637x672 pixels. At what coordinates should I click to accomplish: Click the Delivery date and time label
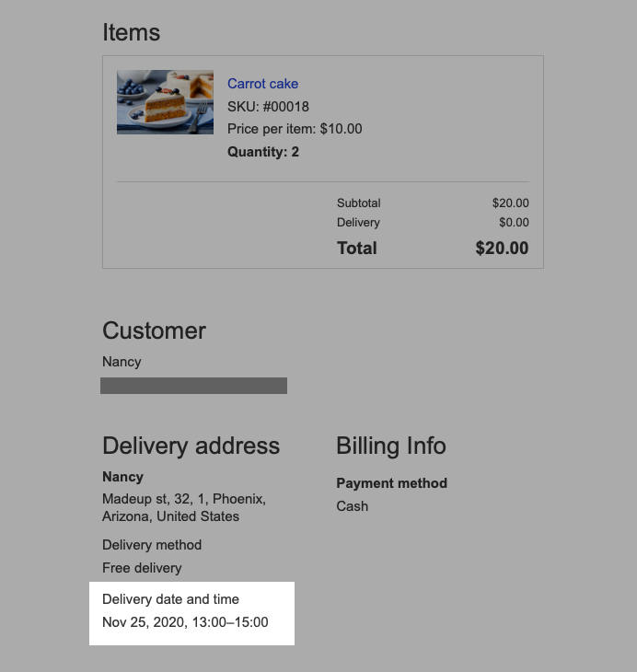170,599
